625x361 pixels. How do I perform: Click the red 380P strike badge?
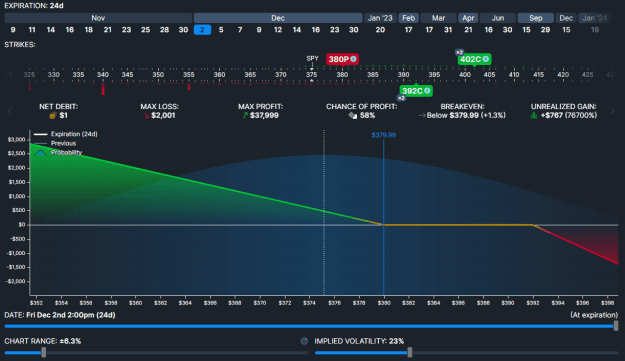pos(342,59)
